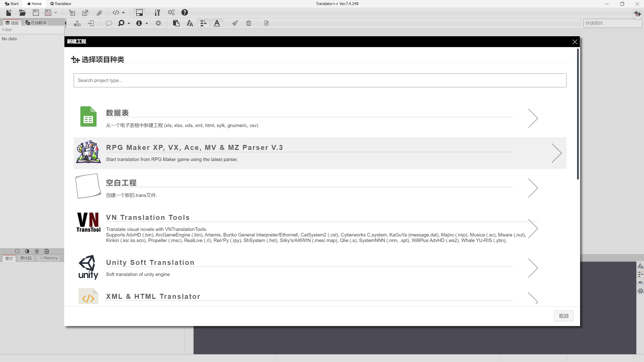This screenshot has height=362, width=644.
Task: Select the 空白工程 blank project type
Action: pyautogui.click(x=320, y=188)
